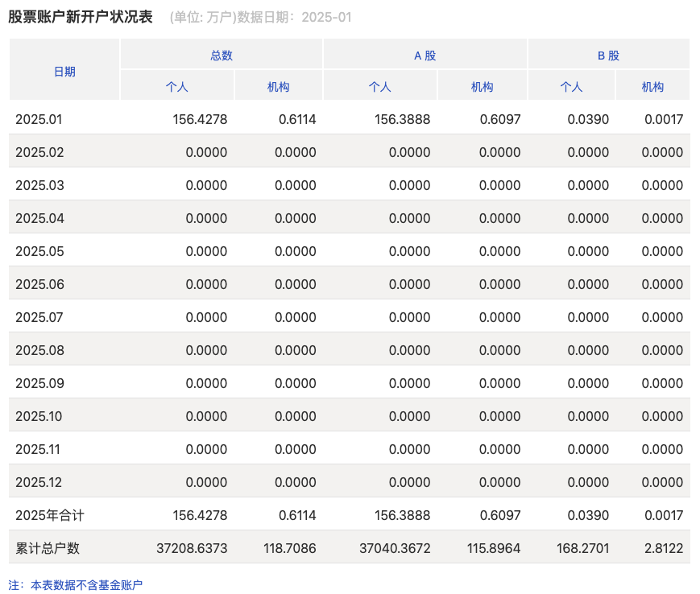Screen dimensions: 700x594
Task: Select the 个人 subheader under 总数
Action: 176,87
